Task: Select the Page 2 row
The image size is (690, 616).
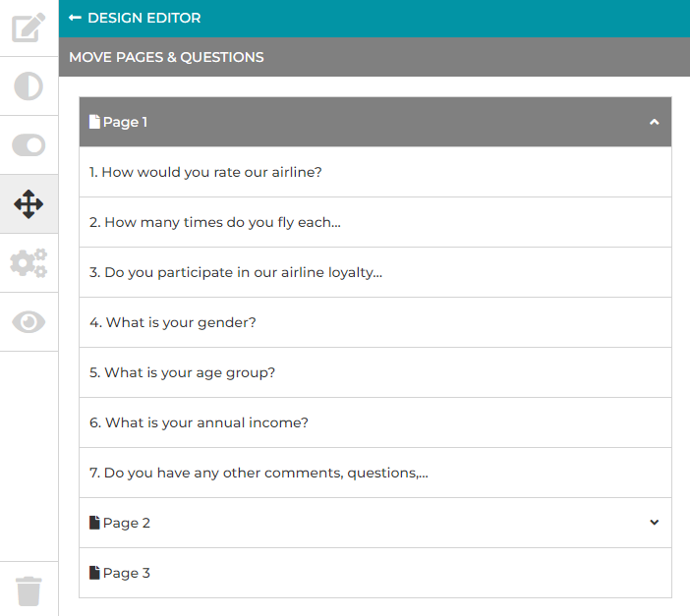Action: [375, 523]
